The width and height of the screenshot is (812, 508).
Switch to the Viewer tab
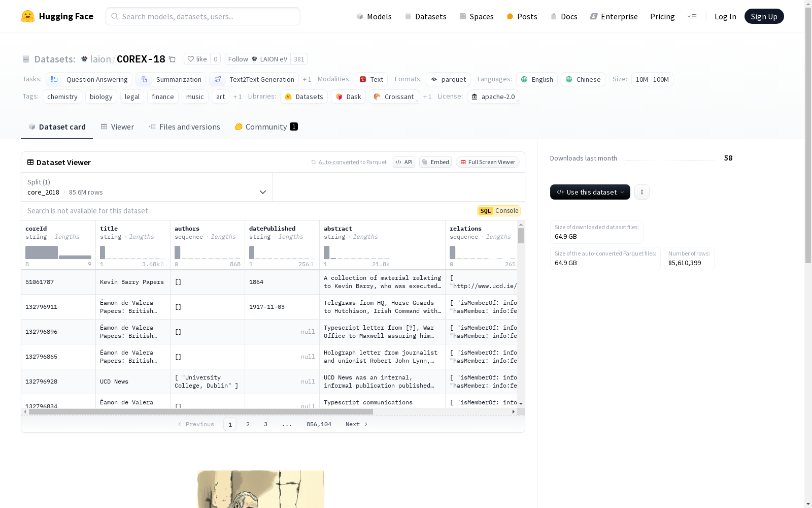[117, 126]
